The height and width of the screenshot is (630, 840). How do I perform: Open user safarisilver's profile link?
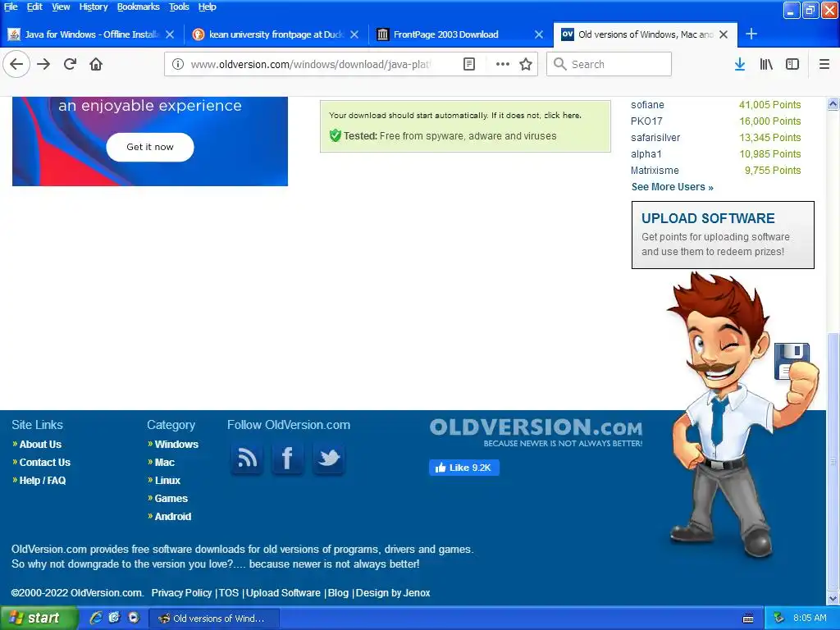point(655,138)
